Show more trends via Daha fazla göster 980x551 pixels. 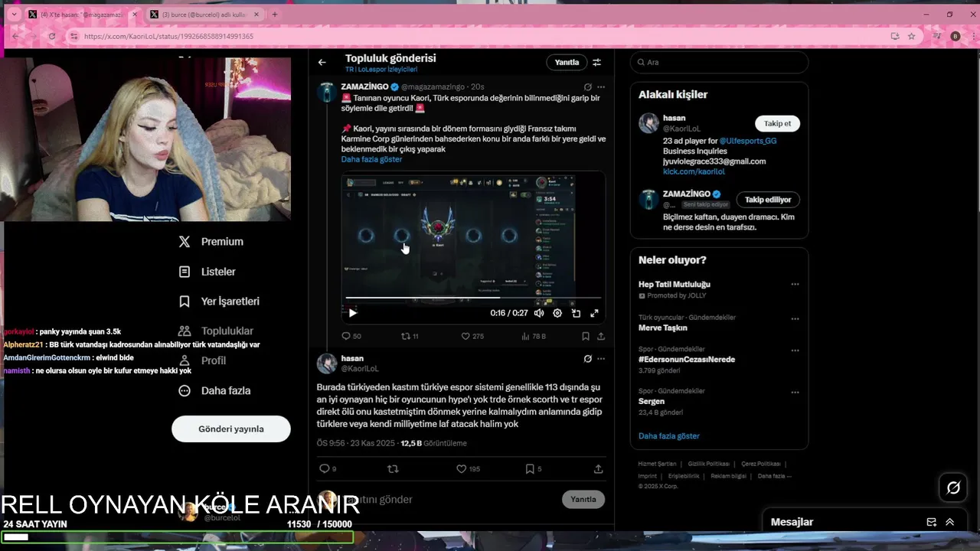point(669,436)
